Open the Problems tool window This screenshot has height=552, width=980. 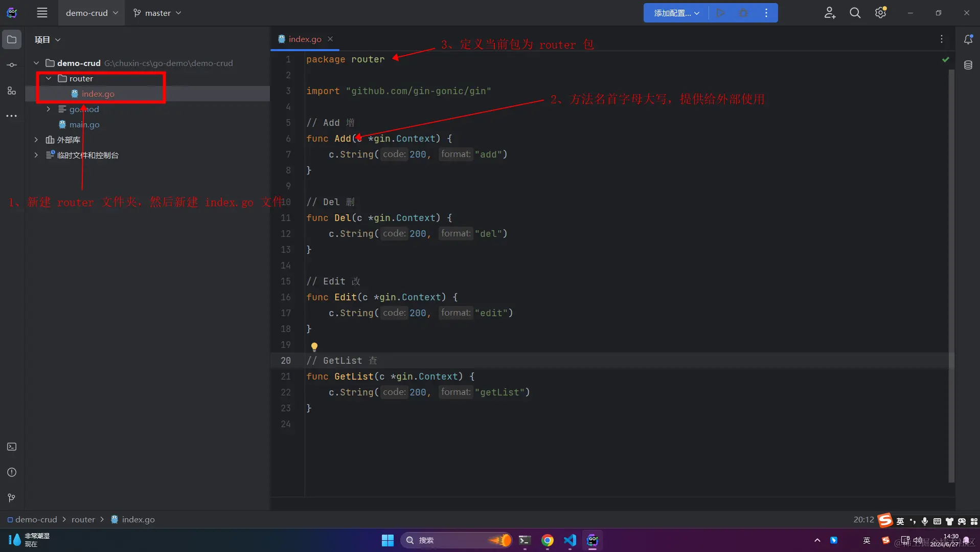[12, 472]
